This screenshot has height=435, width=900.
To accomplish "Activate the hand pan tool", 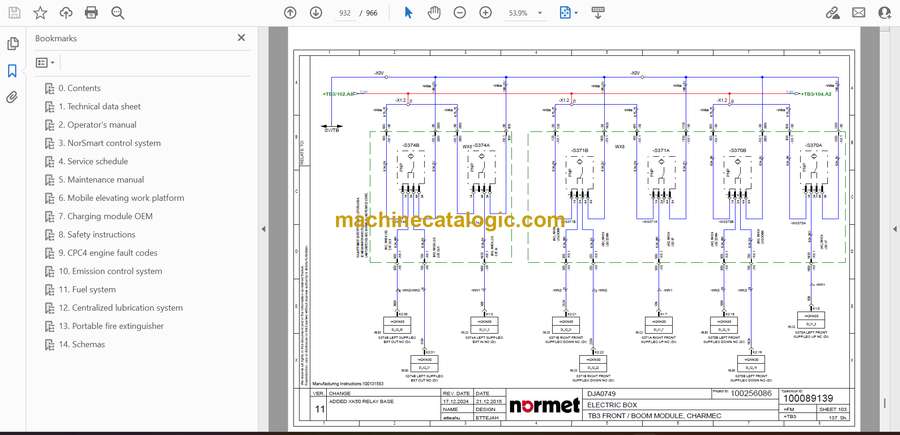I will pos(434,13).
